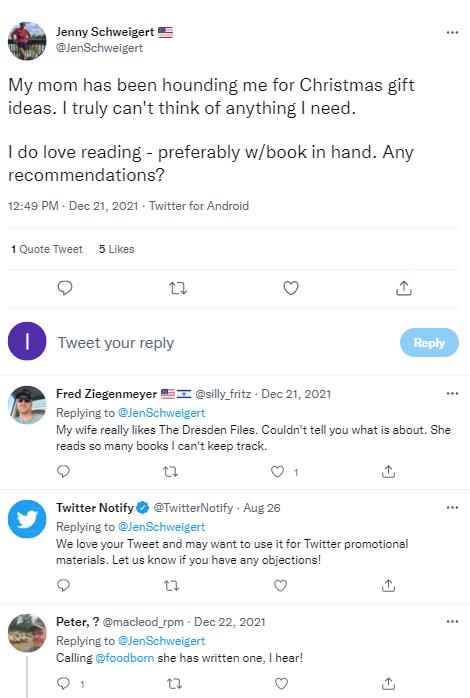Image resolution: width=470 pixels, height=698 pixels.
Task: Like the main tweet about Christmas gift ideas
Action: pyautogui.click(x=291, y=288)
